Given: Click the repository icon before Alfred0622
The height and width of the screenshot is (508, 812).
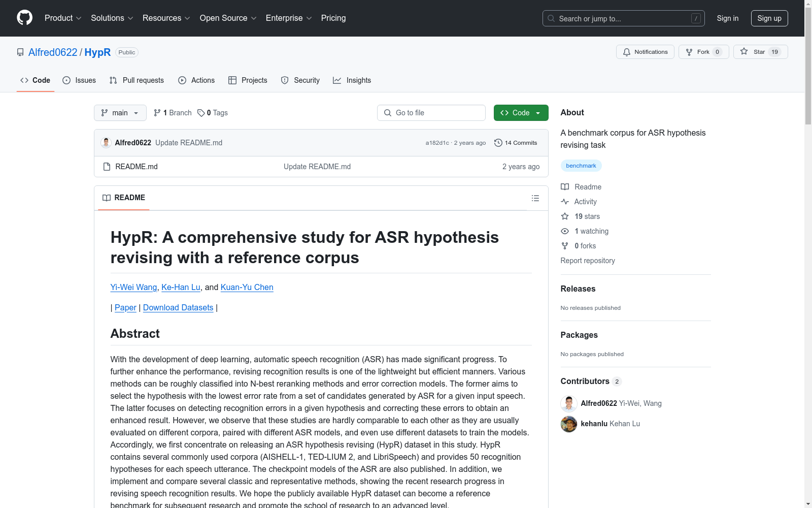Looking at the screenshot, I should 20,52.
